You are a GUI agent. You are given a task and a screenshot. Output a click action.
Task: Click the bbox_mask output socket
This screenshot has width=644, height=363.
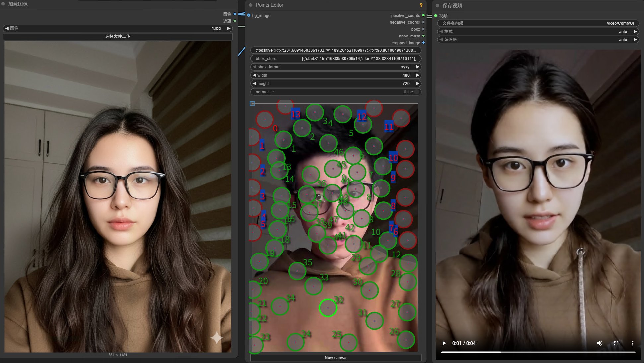[x=423, y=36]
